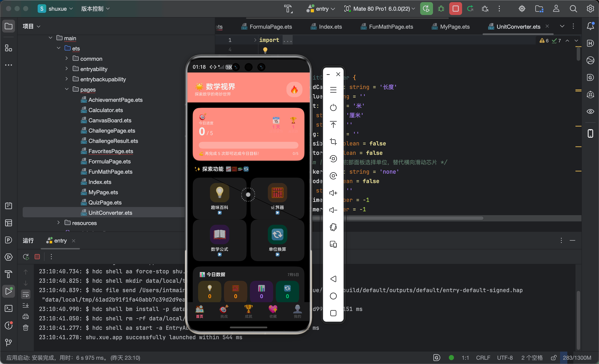This screenshot has width=599, height=364.
Task: Open Calculator.ets in the project tree
Action: (106, 110)
